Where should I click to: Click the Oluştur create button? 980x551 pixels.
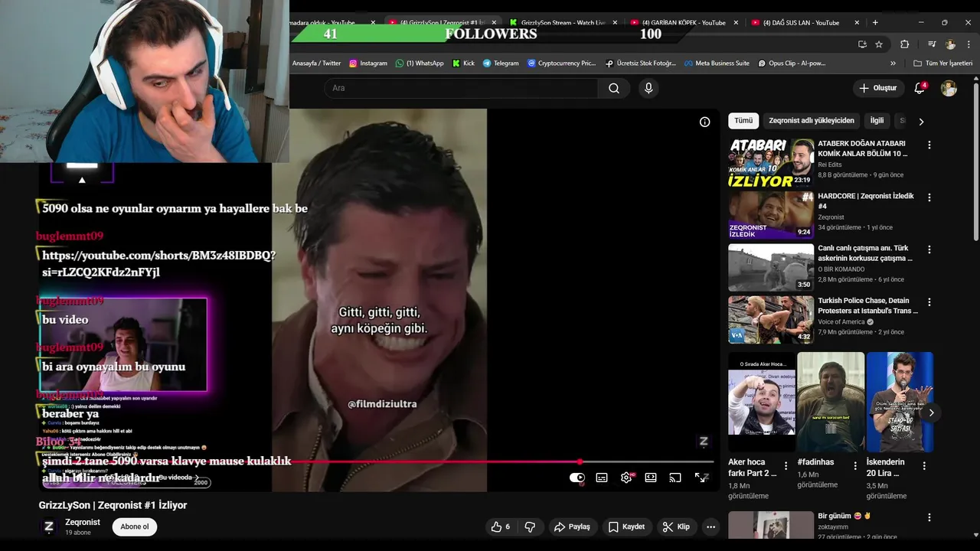(877, 88)
